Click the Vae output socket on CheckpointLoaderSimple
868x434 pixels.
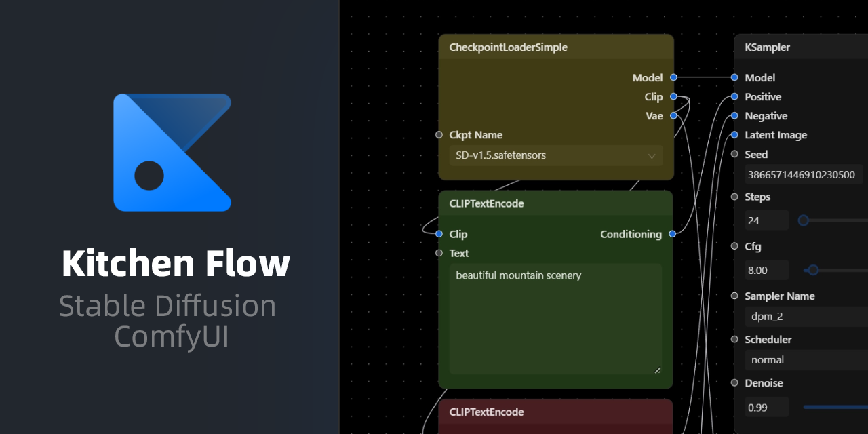click(x=673, y=115)
